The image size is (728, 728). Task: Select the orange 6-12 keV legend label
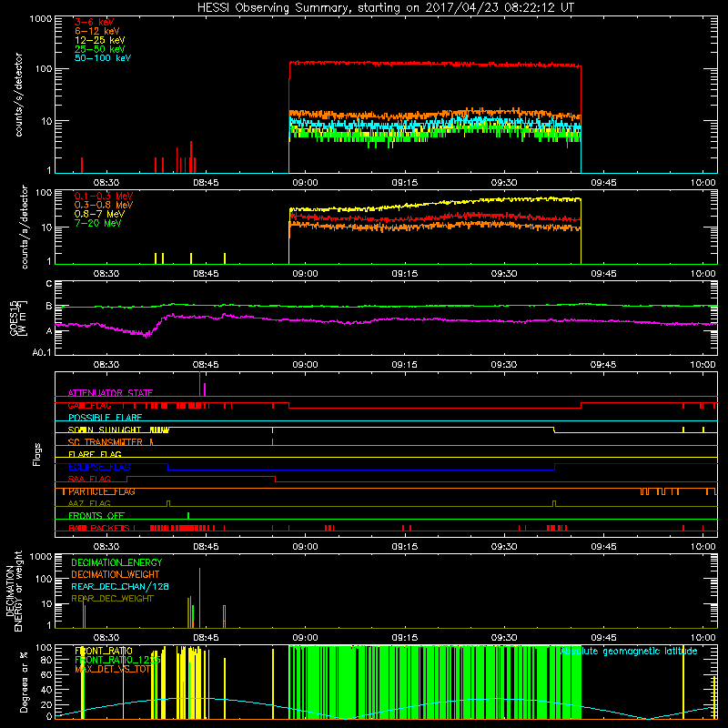[97, 31]
